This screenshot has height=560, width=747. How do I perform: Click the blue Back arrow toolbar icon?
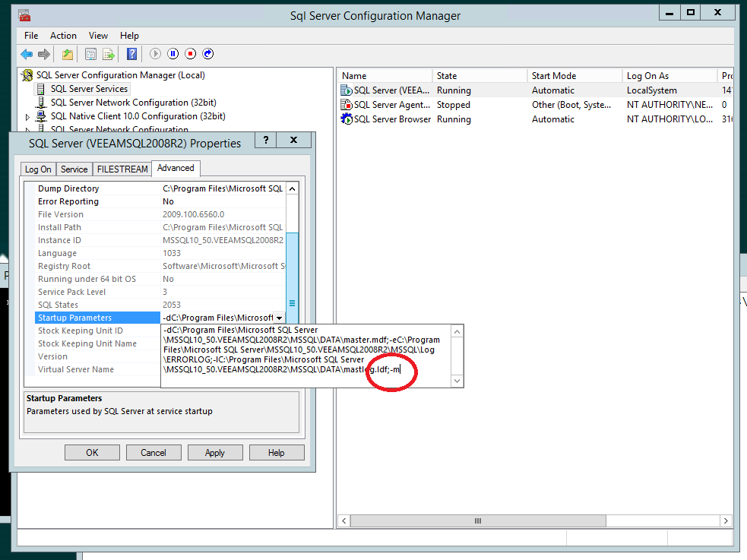tap(27, 54)
